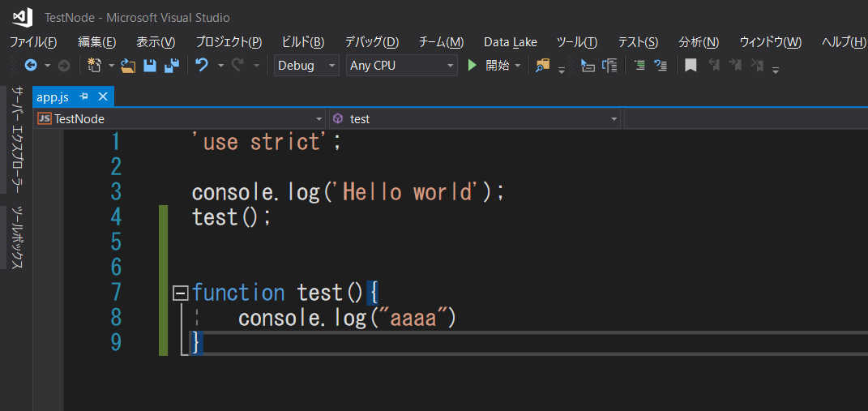Screen dimensions: 868x411
Task: Open the test member navigation dropdown
Action: click(474, 118)
